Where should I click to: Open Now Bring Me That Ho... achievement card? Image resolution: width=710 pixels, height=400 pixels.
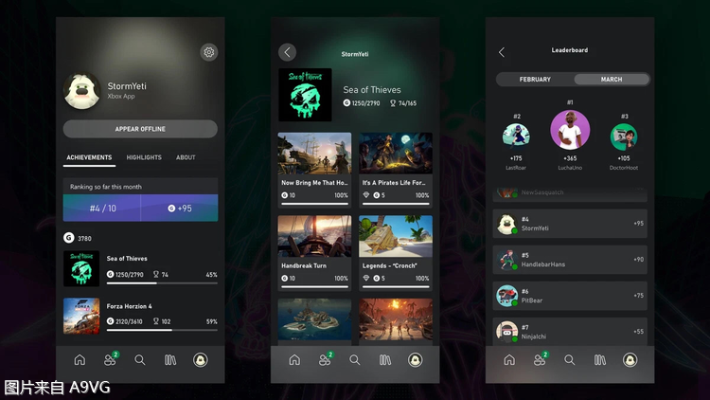315,170
